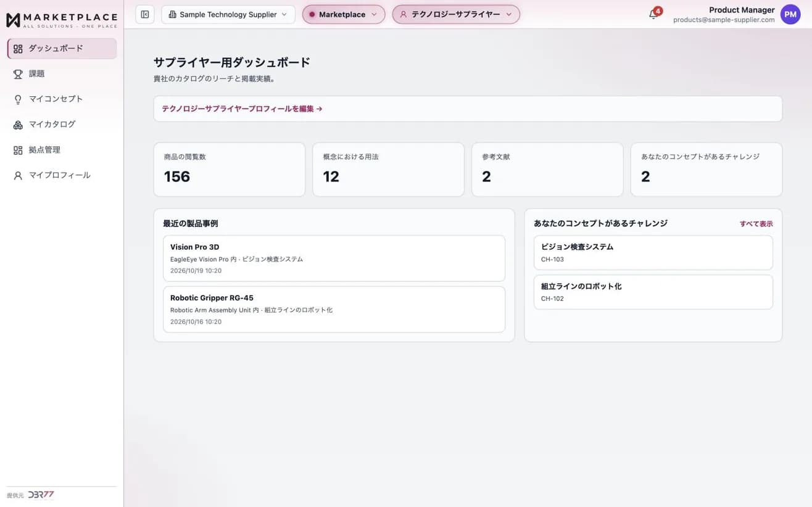The image size is (812, 507).
Task: Open the Robotic Gripper RG-45 card
Action: coord(334,309)
